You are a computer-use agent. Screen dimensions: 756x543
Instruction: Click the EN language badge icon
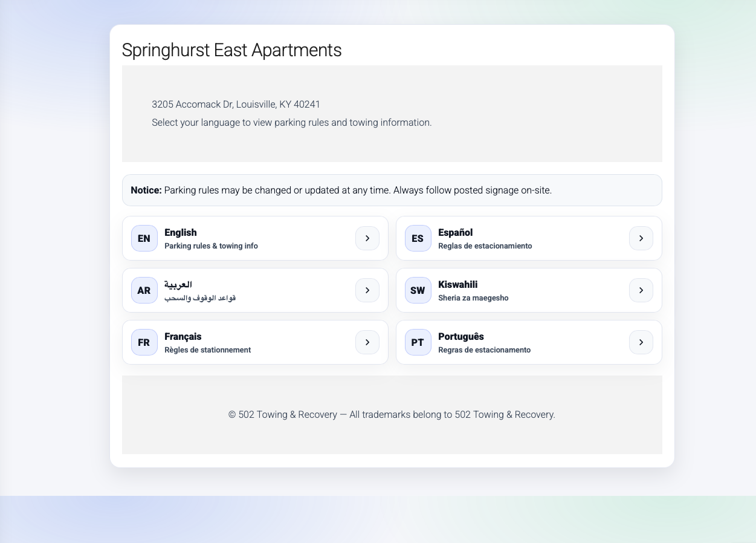(x=144, y=238)
